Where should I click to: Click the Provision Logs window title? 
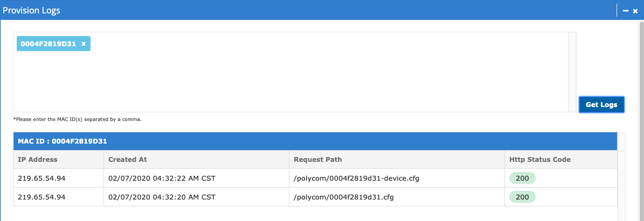coord(32,10)
